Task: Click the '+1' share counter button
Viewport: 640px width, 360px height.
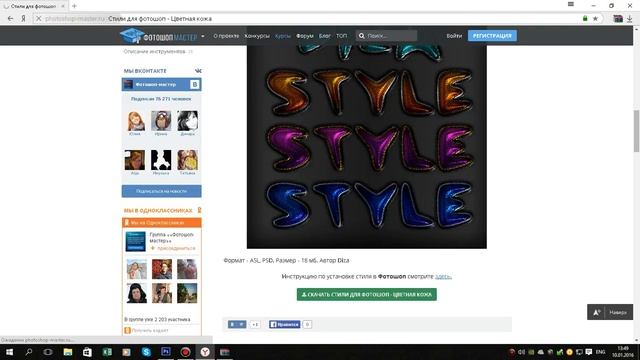Action: [255, 324]
